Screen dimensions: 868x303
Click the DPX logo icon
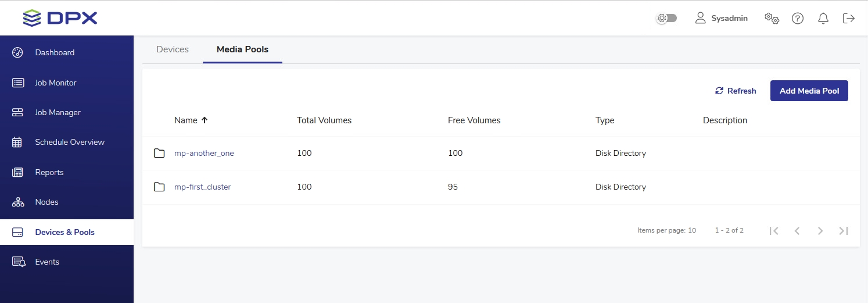[x=32, y=18]
